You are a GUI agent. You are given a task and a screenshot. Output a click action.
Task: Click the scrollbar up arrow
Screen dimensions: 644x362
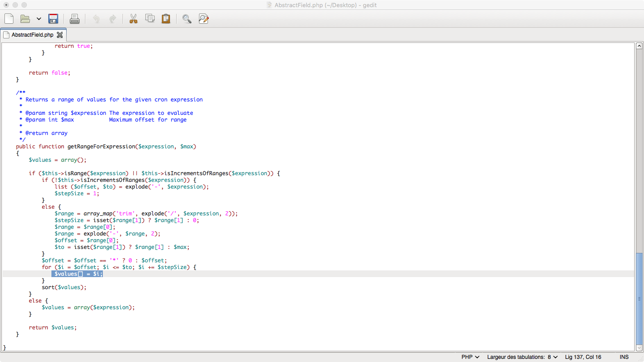(639, 46)
